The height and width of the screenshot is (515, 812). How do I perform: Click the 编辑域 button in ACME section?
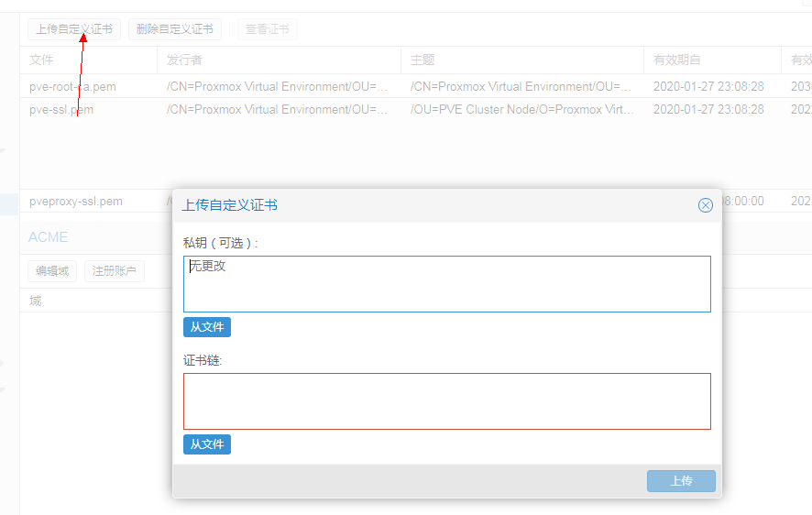click(52, 270)
